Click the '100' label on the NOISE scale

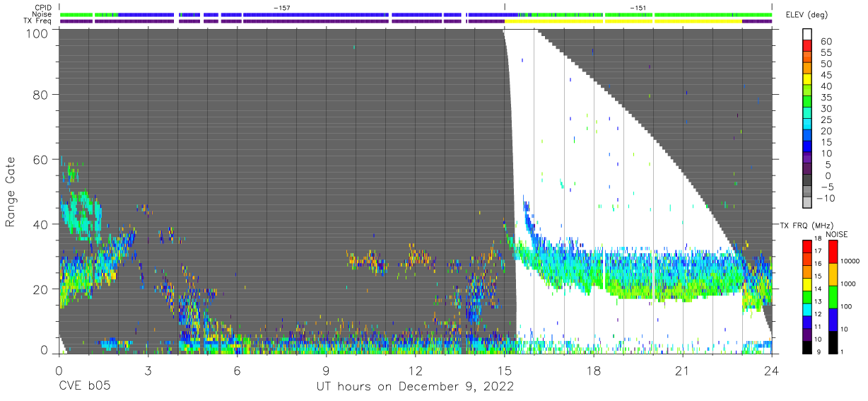[845, 306]
